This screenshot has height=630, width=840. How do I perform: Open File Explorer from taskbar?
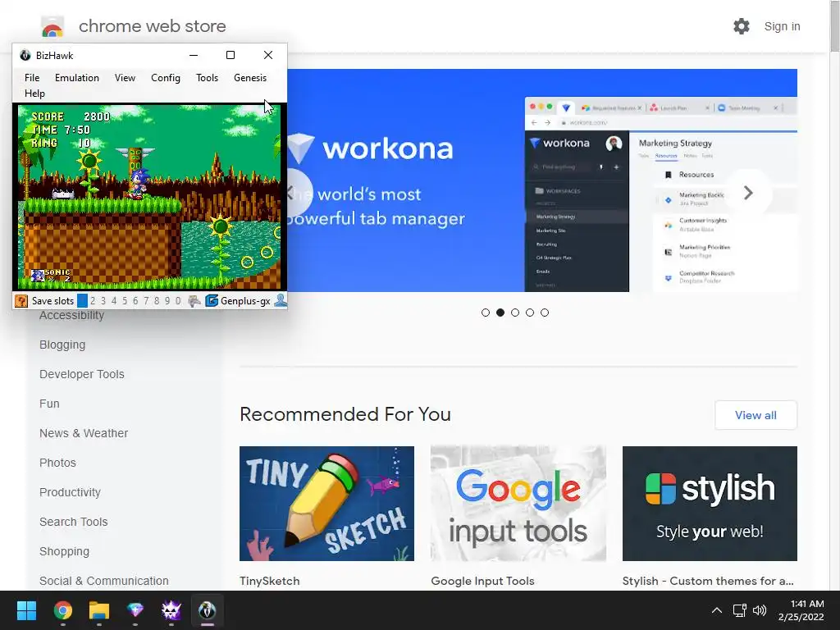click(x=99, y=610)
